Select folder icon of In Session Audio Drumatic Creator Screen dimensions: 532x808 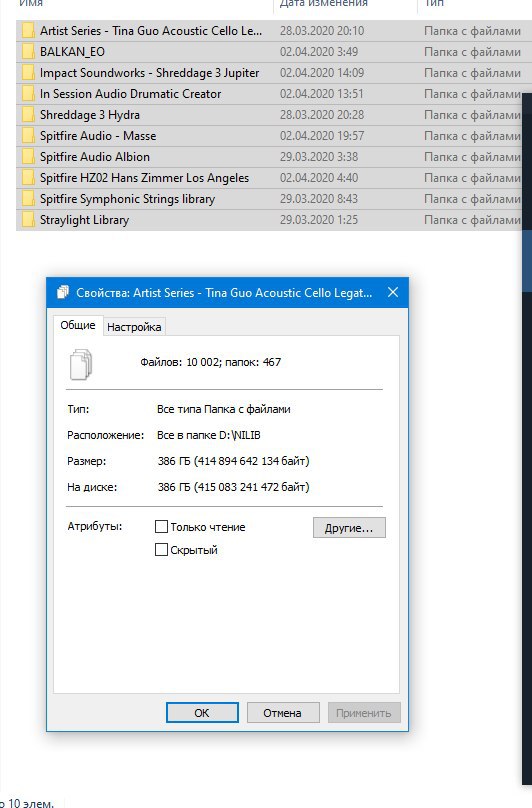(x=28, y=94)
